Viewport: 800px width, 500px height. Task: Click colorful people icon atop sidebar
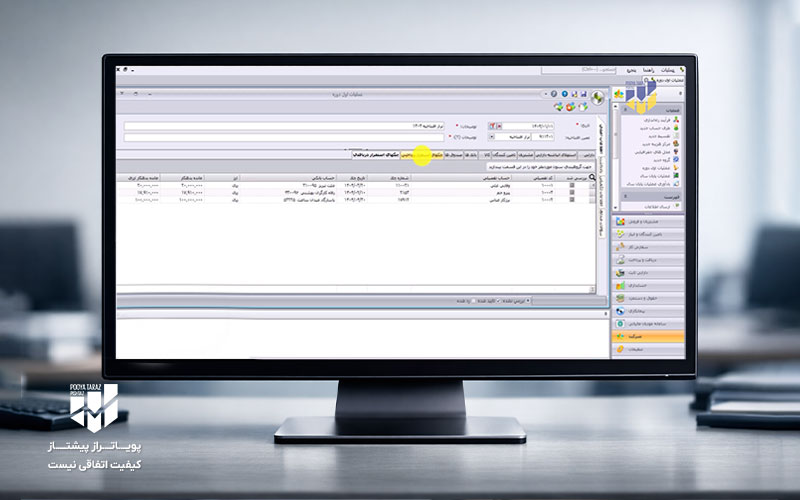tap(619, 94)
